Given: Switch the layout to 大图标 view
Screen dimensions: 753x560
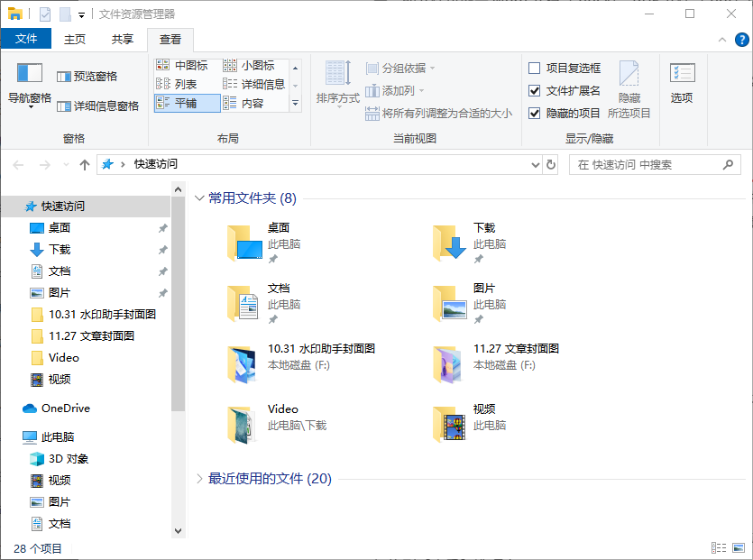Looking at the screenshot, I should (x=295, y=68).
